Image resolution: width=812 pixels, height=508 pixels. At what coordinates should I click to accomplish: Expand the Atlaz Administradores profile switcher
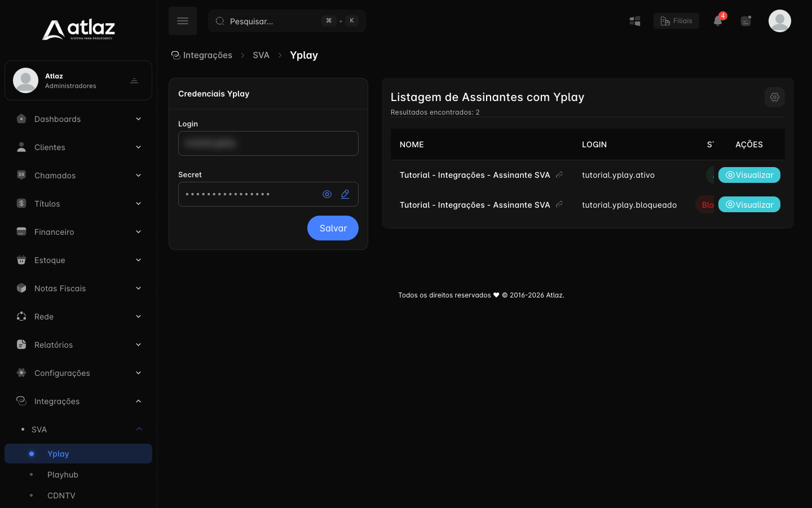coord(134,81)
